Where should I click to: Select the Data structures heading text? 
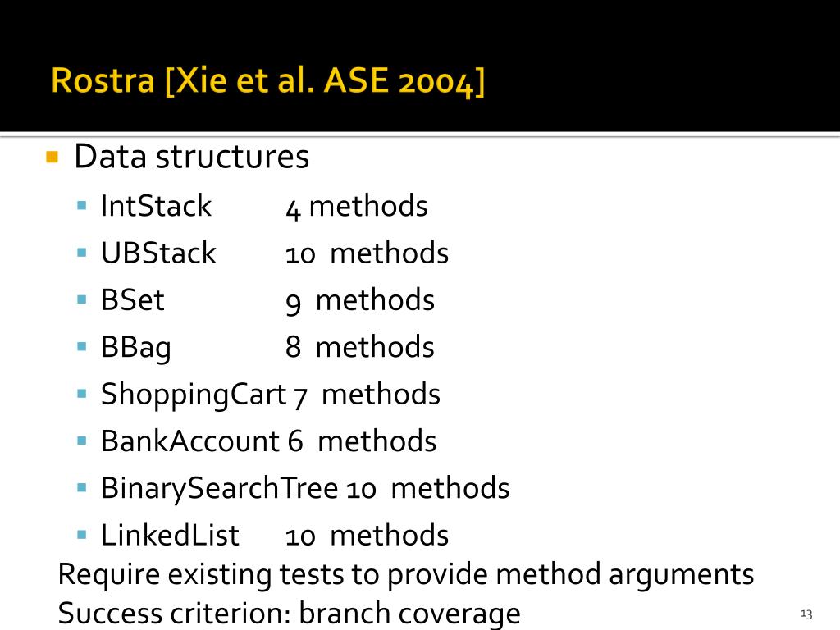191,157
